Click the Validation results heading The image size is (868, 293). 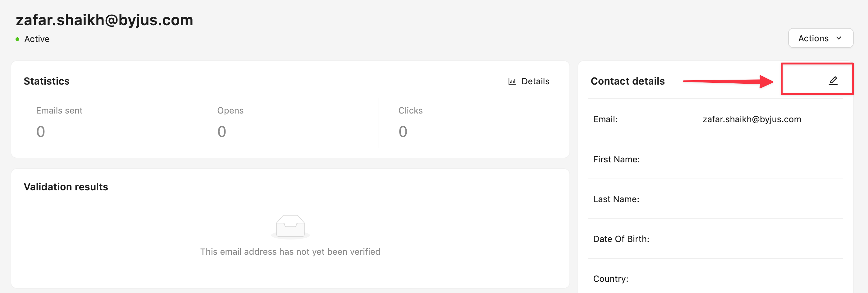point(66,187)
